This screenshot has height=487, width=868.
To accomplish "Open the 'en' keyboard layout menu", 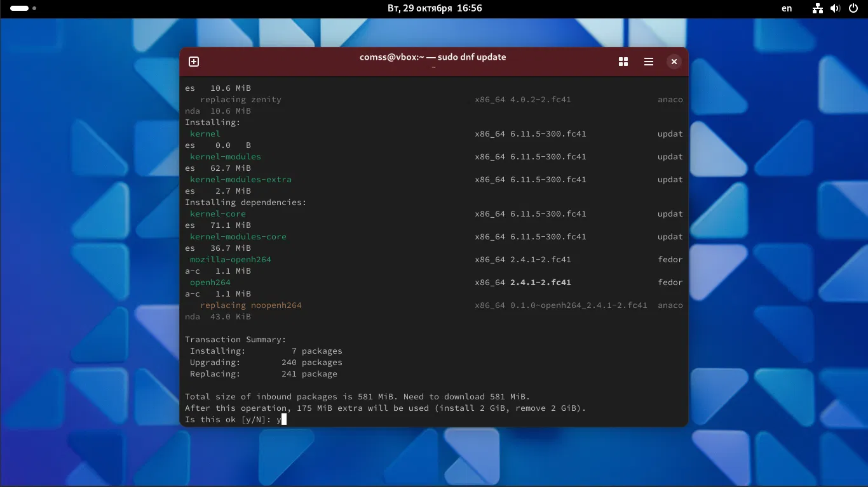I will coord(787,8).
